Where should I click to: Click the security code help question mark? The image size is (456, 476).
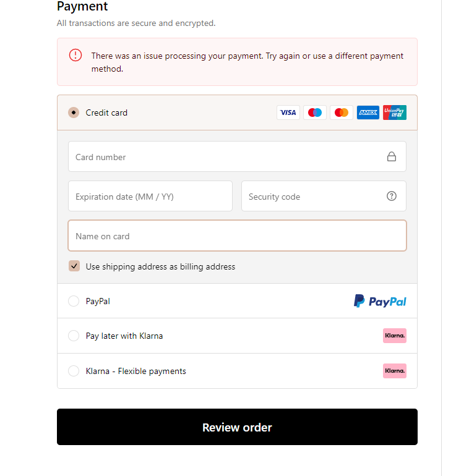click(392, 196)
